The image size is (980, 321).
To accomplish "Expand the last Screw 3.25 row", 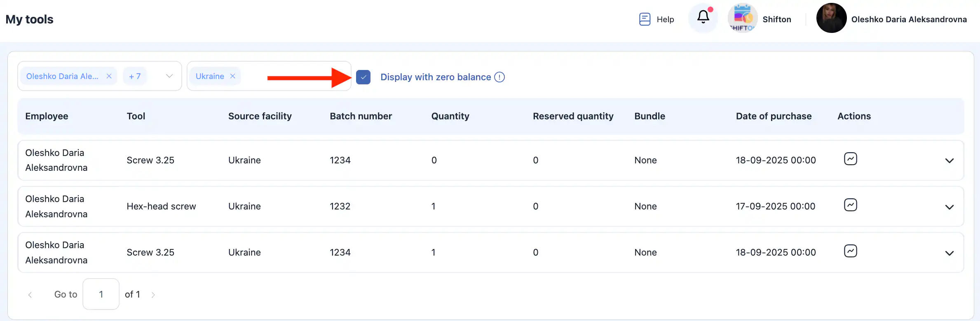I will pos(949,253).
